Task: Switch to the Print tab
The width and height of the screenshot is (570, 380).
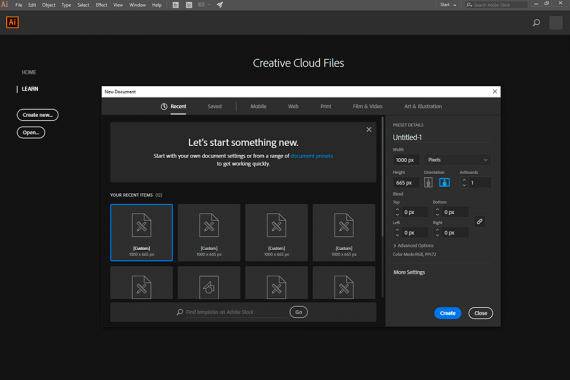Action: (x=326, y=107)
